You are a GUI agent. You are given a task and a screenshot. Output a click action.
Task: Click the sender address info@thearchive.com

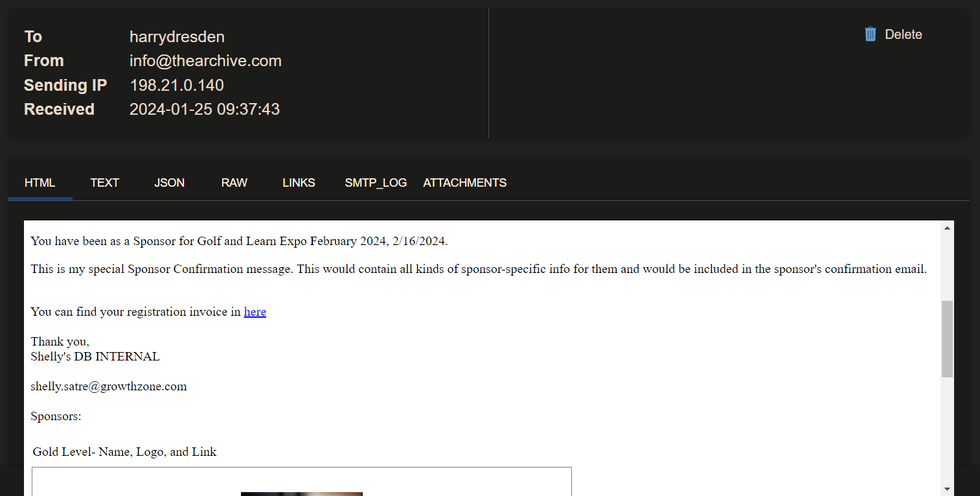(205, 60)
